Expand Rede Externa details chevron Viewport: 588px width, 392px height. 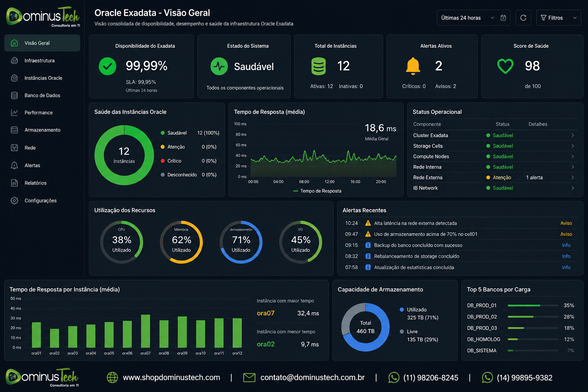(573, 178)
